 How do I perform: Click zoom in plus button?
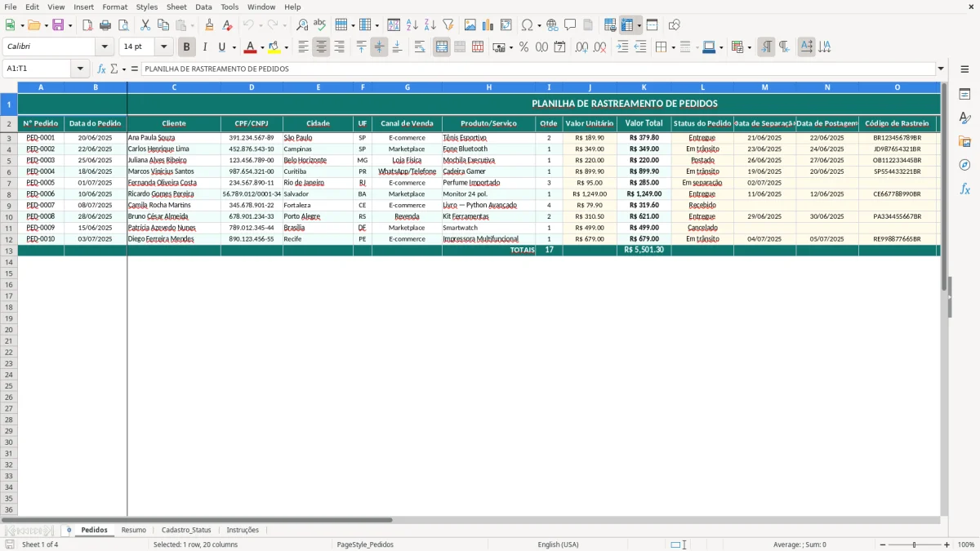(947, 544)
